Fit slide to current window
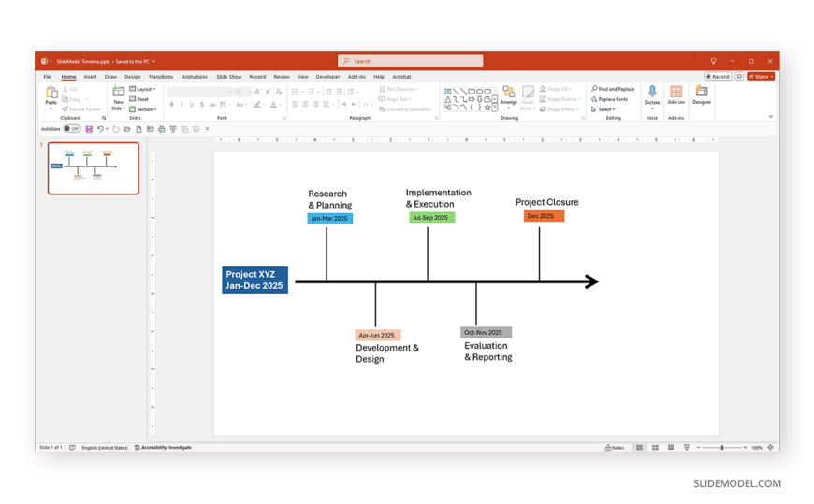Image resolution: width=814 pixels, height=504 pixels. click(770, 447)
